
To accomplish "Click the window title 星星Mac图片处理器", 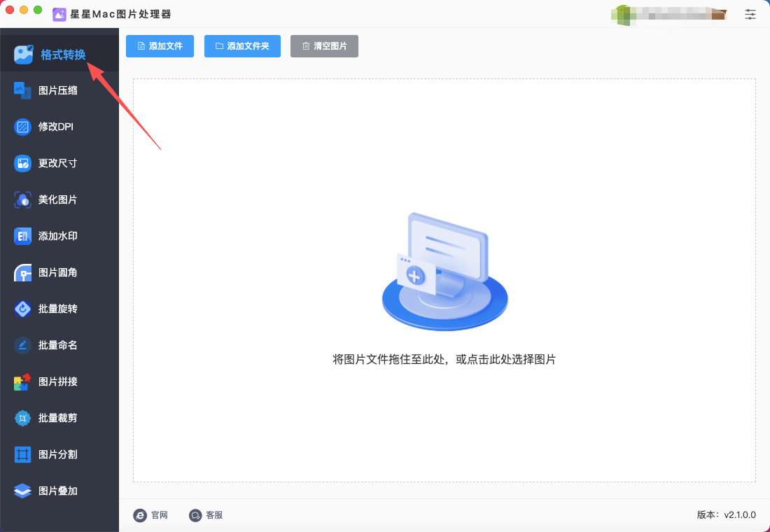I will point(121,14).
